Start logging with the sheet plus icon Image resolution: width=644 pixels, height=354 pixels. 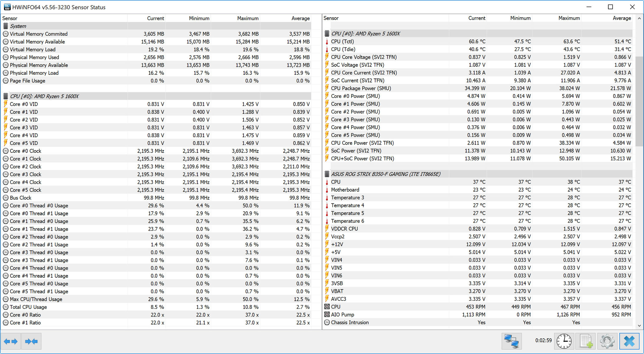pos(586,341)
